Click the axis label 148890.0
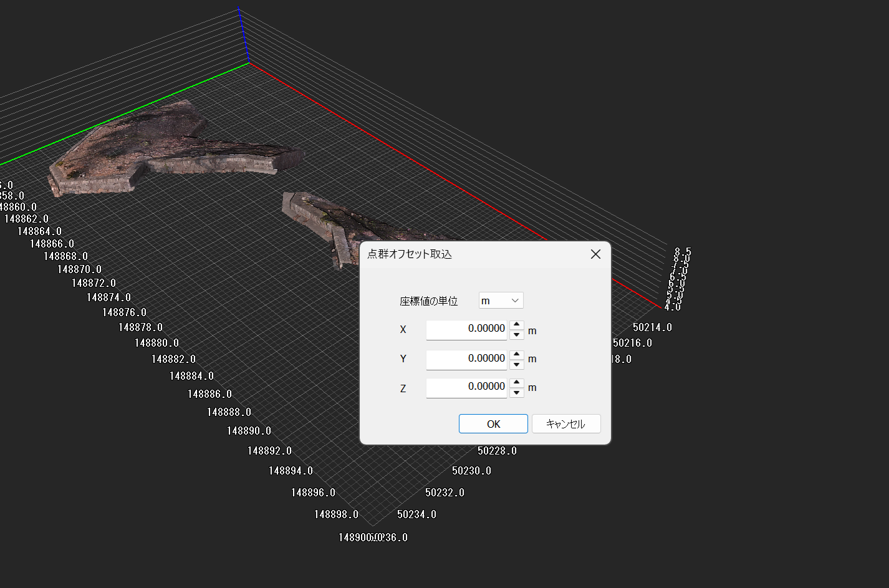This screenshot has width=889, height=588. 249,431
